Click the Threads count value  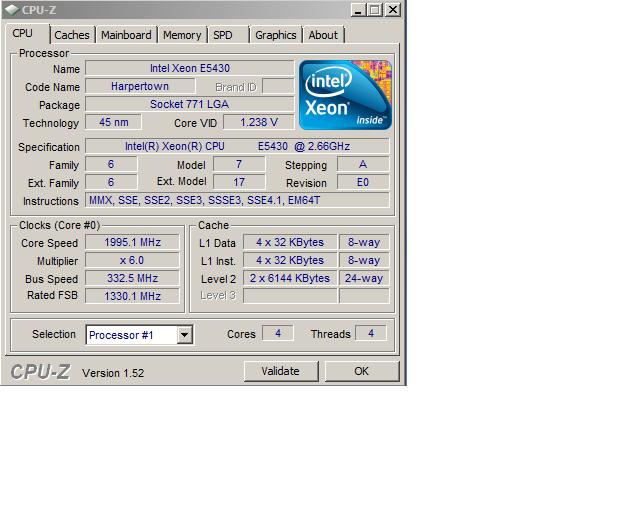371,333
